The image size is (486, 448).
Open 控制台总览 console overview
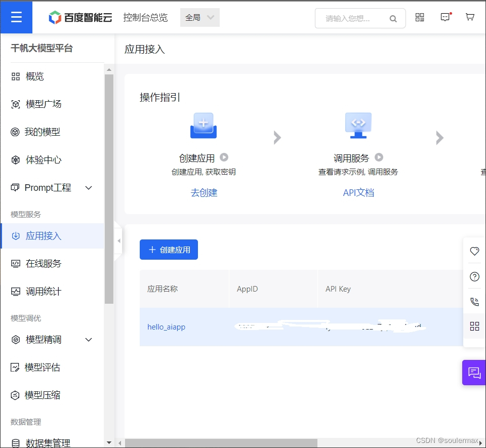(x=145, y=17)
